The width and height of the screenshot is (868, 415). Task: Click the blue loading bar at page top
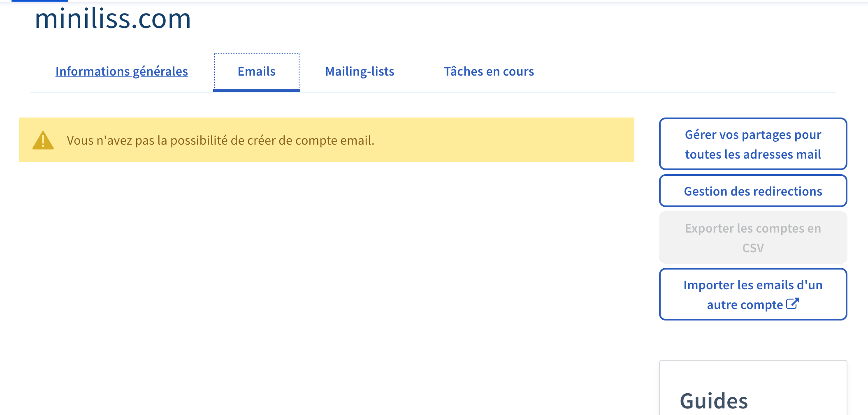[40, 1]
